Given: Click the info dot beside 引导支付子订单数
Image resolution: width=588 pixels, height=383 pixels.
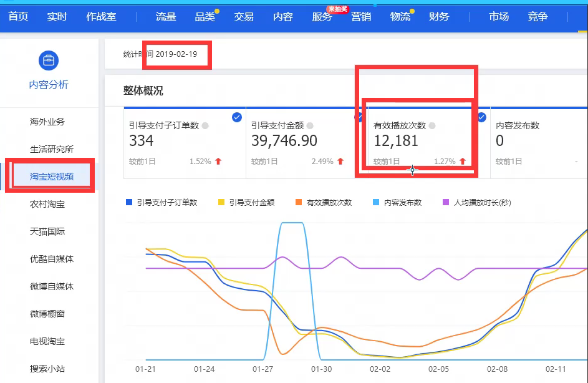Looking at the screenshot, I should (205, 125).
